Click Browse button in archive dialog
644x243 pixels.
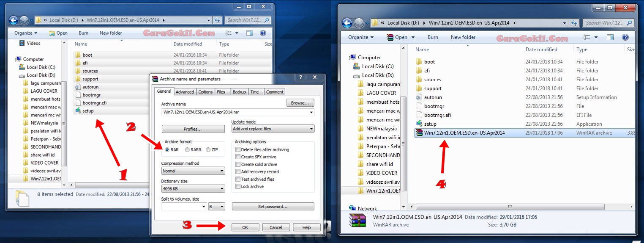300,103
